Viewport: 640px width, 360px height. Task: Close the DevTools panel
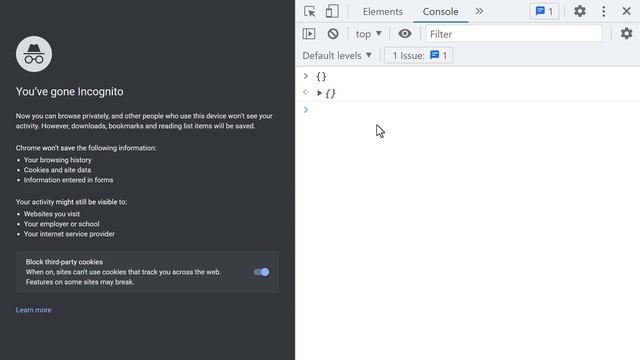(x=626, y=11)
